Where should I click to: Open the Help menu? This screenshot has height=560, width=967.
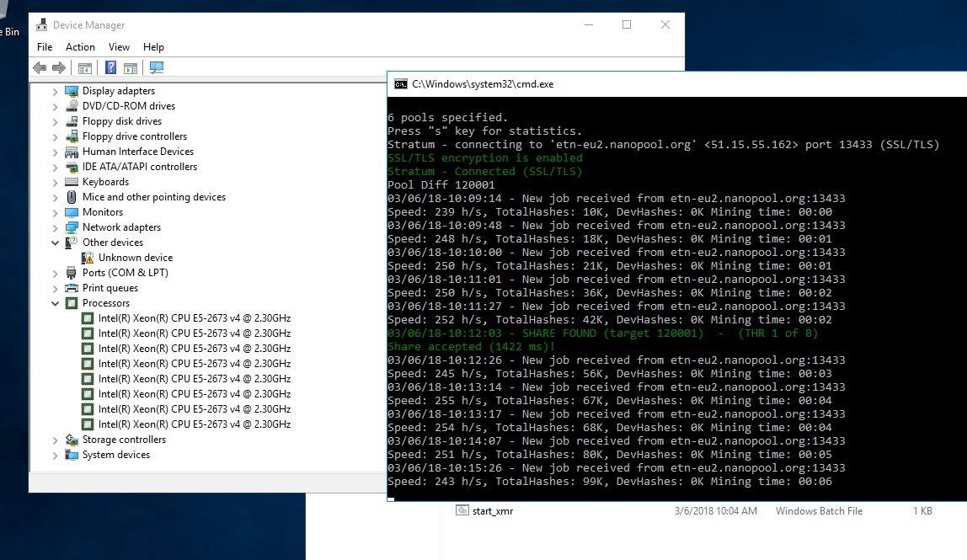tap(153, 47)
